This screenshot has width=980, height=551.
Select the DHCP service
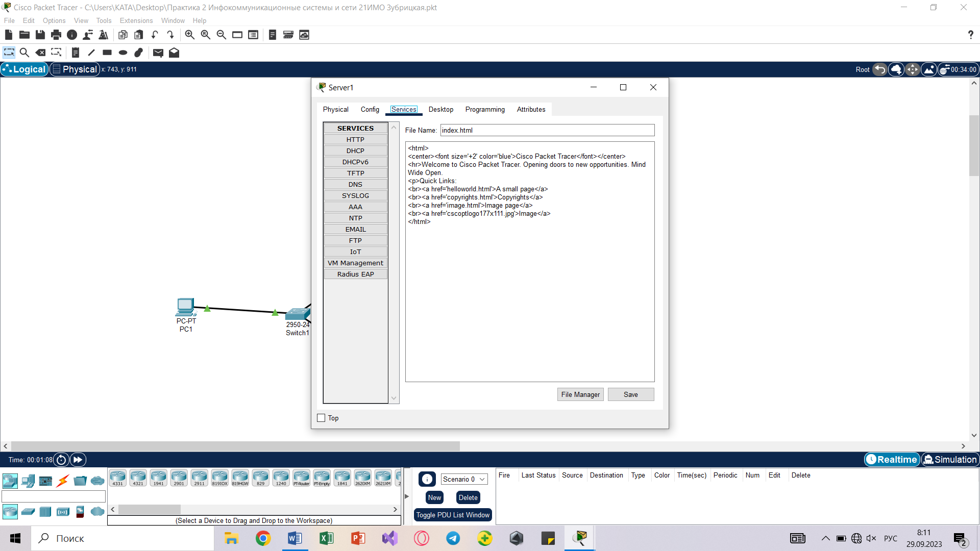(x=355, y=151)
